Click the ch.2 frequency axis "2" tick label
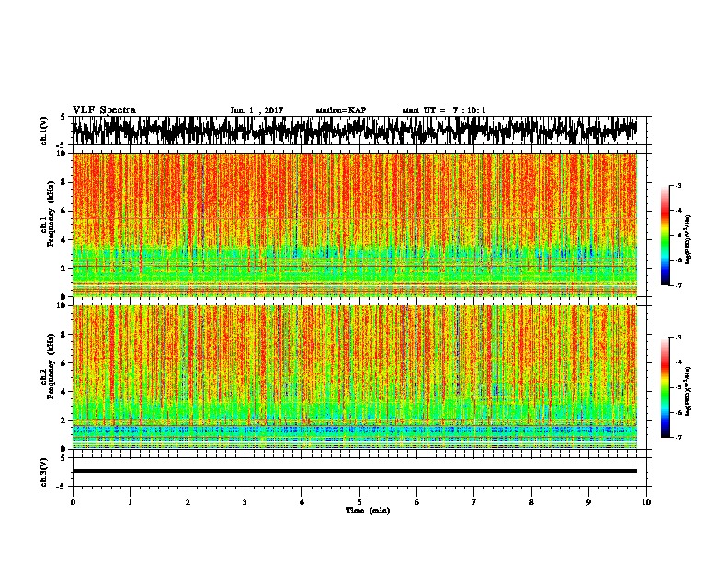 click(x=64, y=420)
